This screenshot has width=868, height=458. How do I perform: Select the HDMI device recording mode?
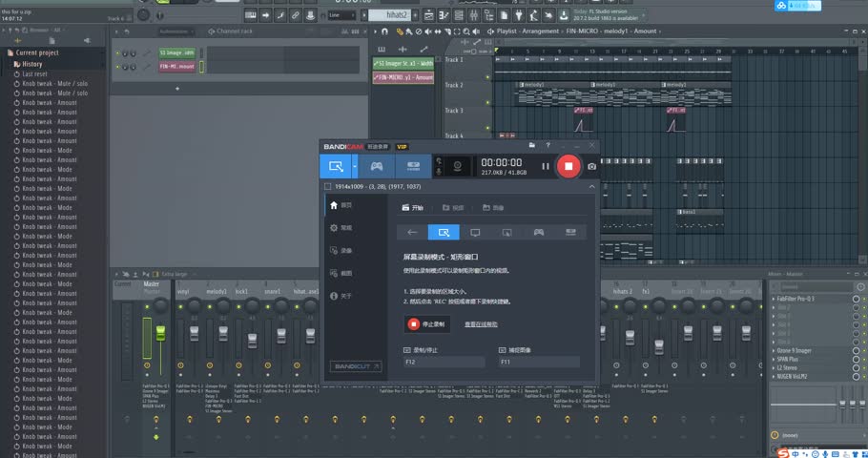point(414,166)
